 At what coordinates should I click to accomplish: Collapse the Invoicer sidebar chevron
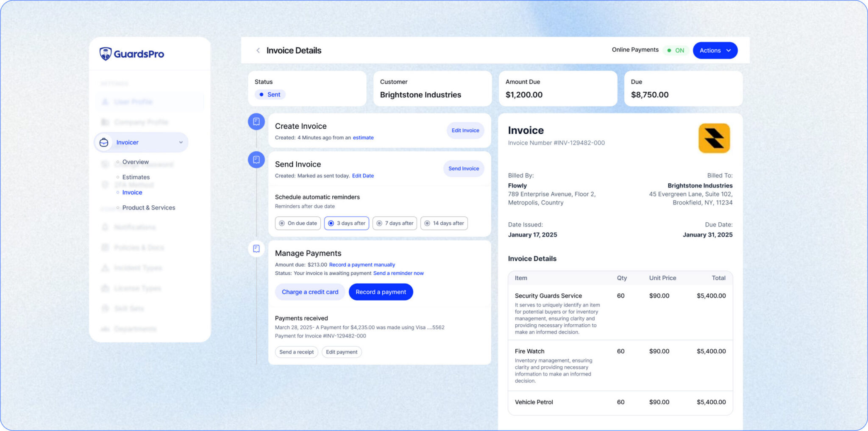pos(181,143)
